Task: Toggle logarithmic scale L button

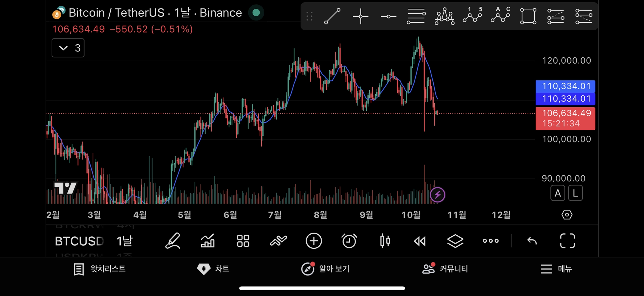Action: tap(575, 193)
